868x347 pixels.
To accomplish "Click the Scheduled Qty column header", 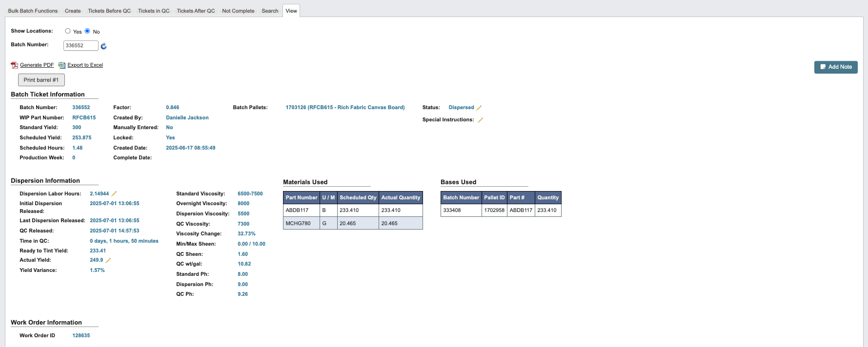I will pos(358,198).
